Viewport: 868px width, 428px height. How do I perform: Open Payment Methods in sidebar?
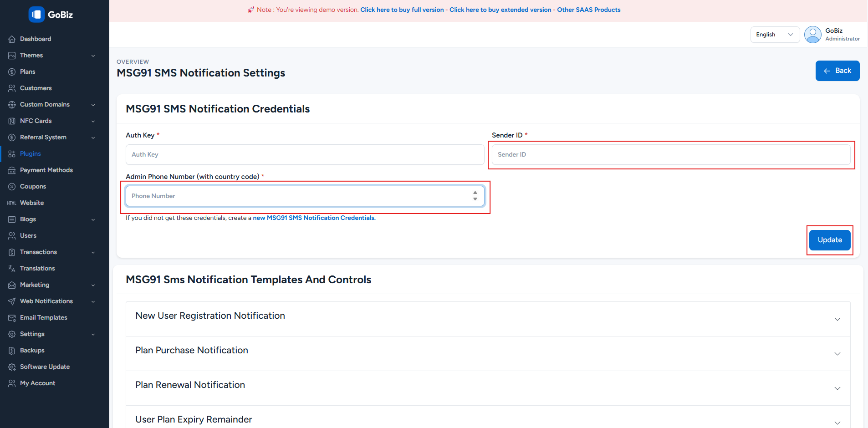coord(46,170)
